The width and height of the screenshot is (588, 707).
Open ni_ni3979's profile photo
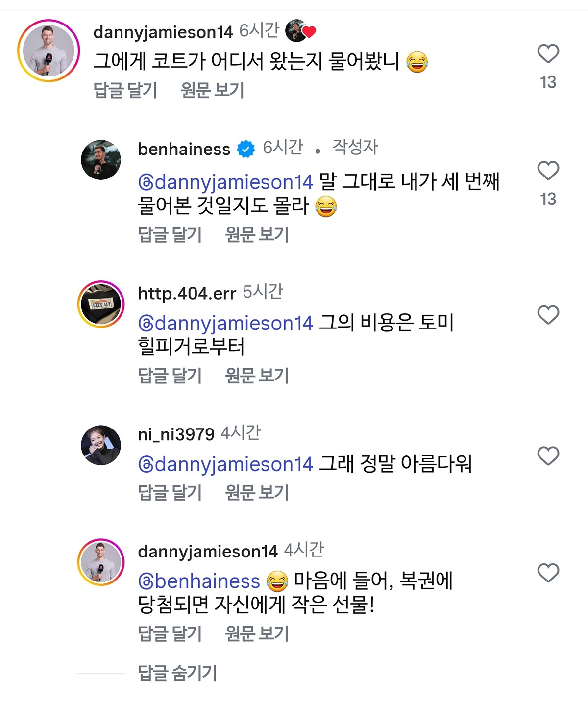point(101,445)
